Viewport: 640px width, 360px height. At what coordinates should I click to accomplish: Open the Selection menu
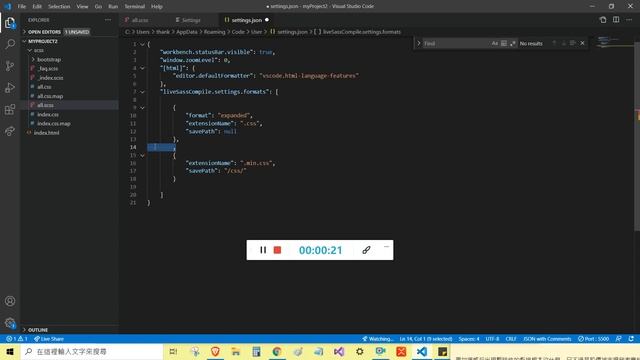point(59,6)
